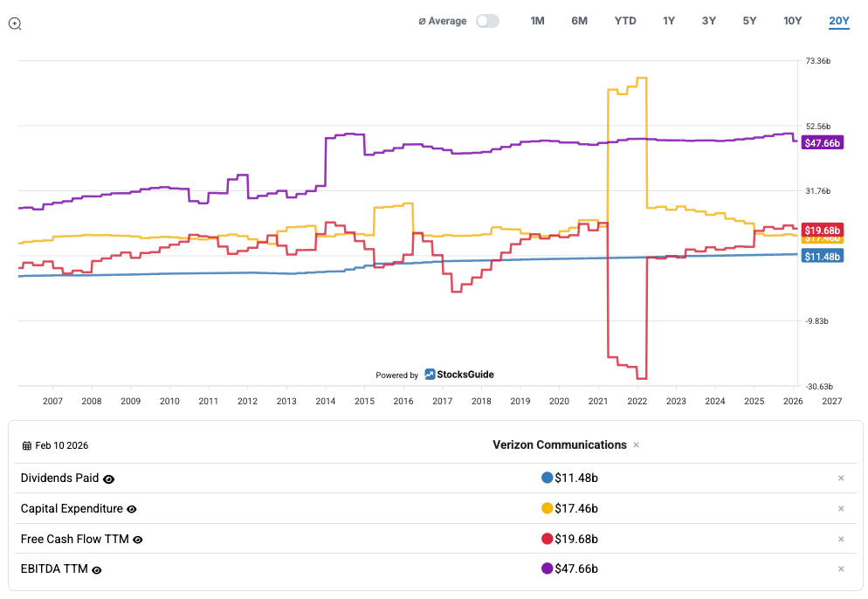Click the StocksGuide logo icon

[430, 375]
